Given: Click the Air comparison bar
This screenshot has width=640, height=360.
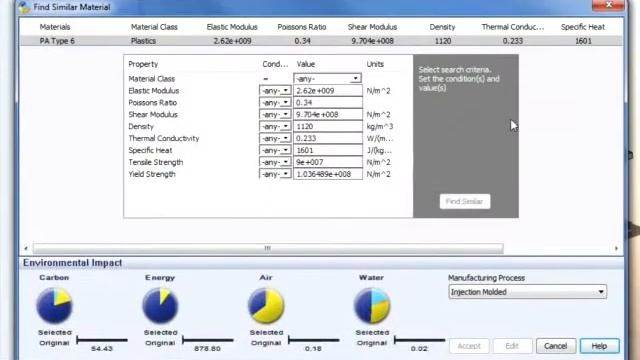Looking at the screenshot, I should pos(313,340).
